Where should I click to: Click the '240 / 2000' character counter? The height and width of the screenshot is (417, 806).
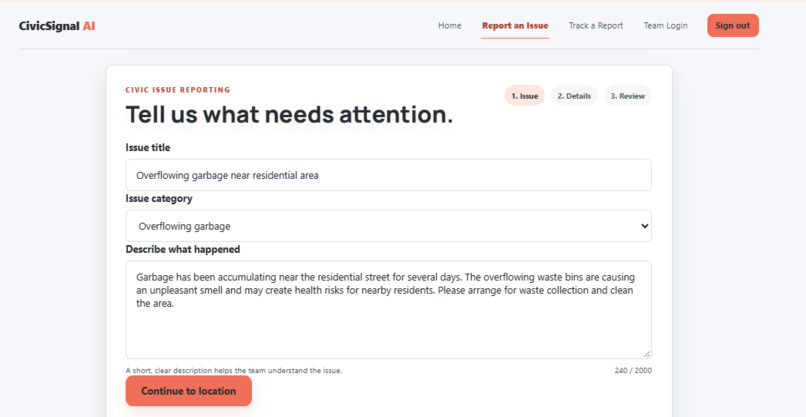(633, 370)
